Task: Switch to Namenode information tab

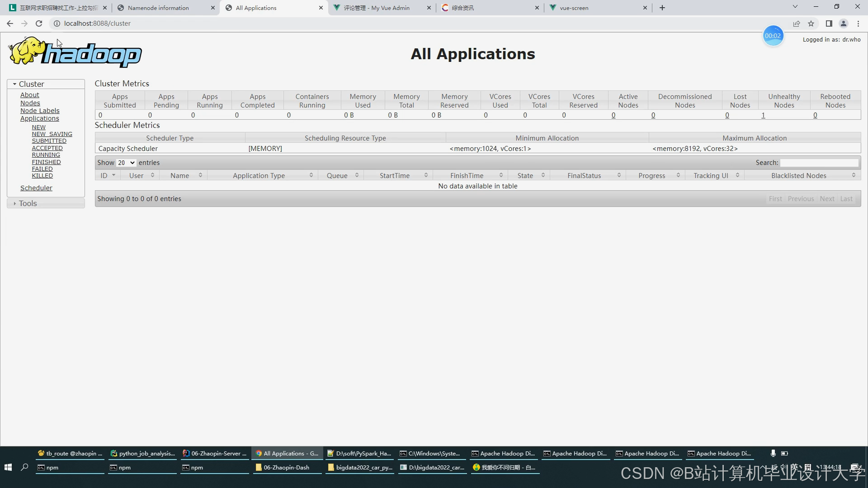Action: [x=158, y=8]
